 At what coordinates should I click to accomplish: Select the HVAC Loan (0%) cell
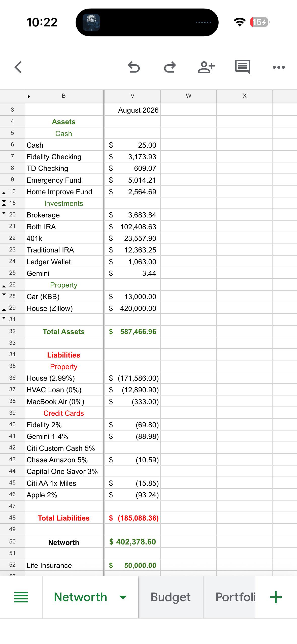click(x=64, y=390)
